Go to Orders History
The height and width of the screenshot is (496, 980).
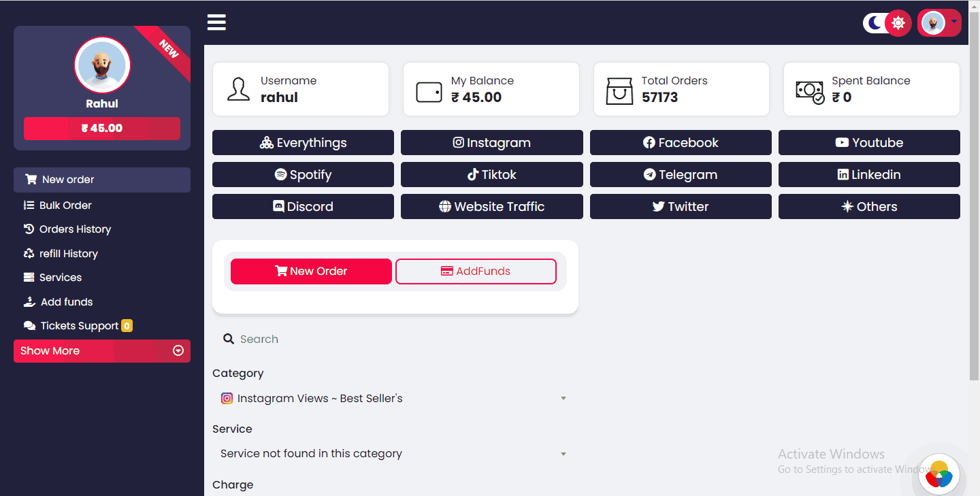pyautogui.click(x=67, y=229)
